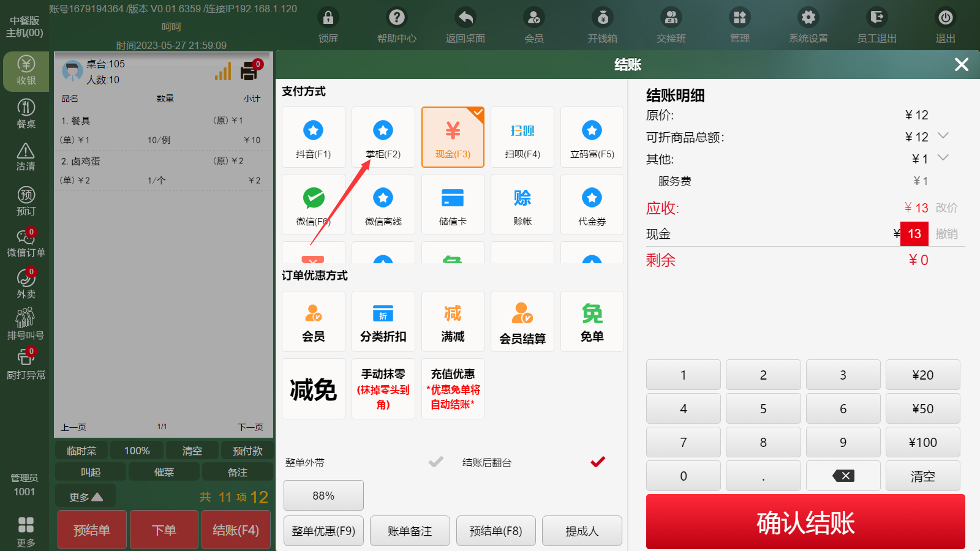Click the red 确认结账 button
This screenshot has height=551, width=980.
805,522
